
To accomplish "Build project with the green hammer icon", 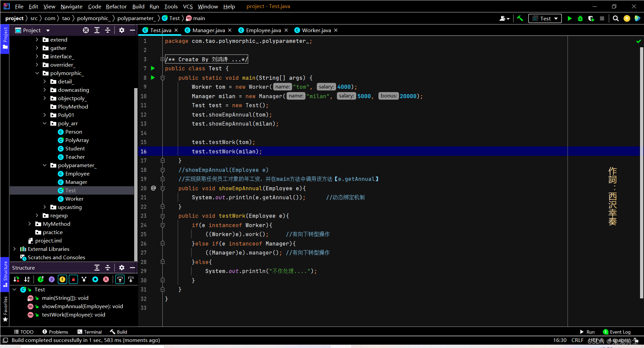I will coord(520,18).
